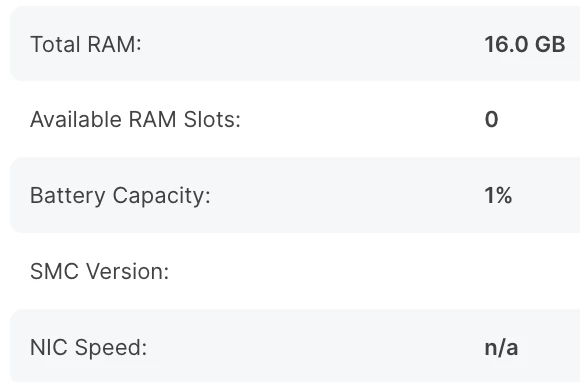Click the Battery Capacity label
580x382 pixels.
120,195
